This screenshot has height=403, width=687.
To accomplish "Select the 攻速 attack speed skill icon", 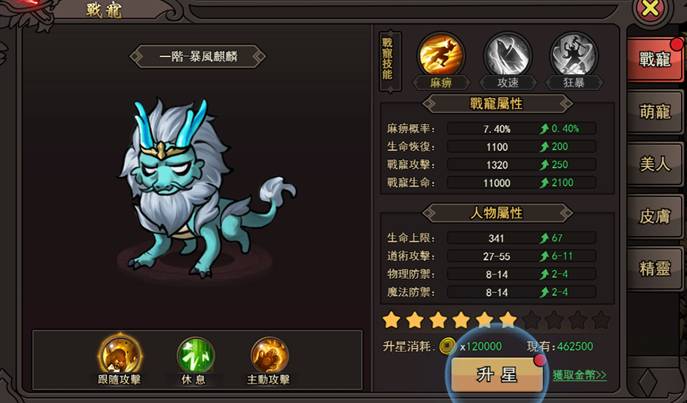I will point(507,55).
